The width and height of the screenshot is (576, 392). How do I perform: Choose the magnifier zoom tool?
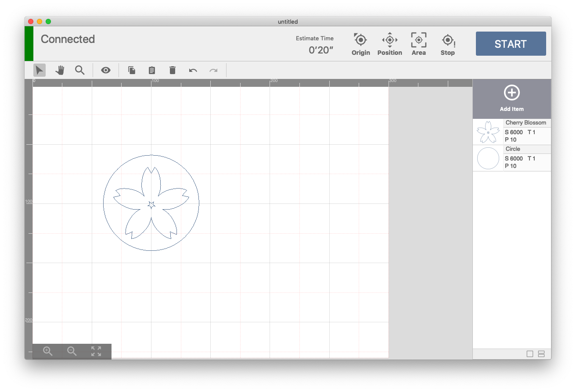79,70
